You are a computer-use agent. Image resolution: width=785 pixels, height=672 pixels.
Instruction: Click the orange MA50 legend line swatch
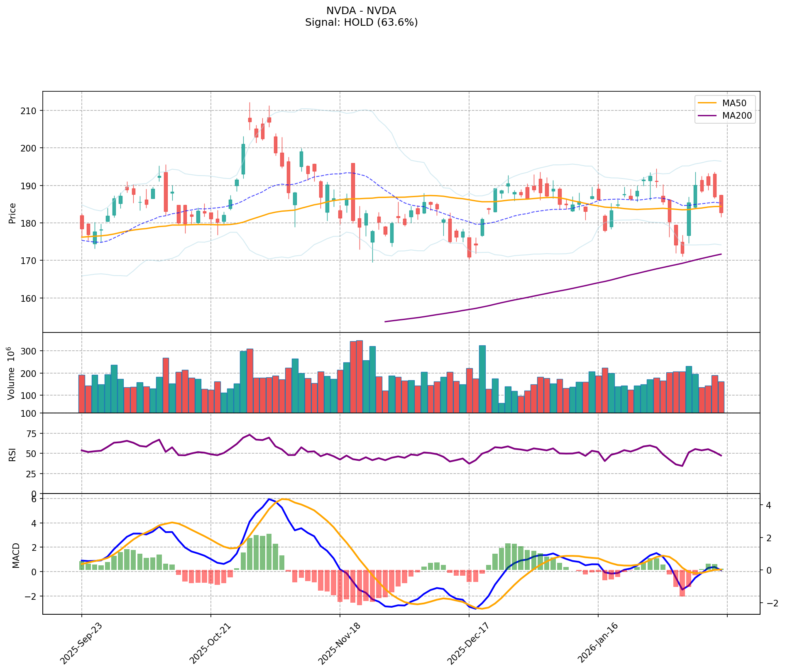[x=707, y=103]
